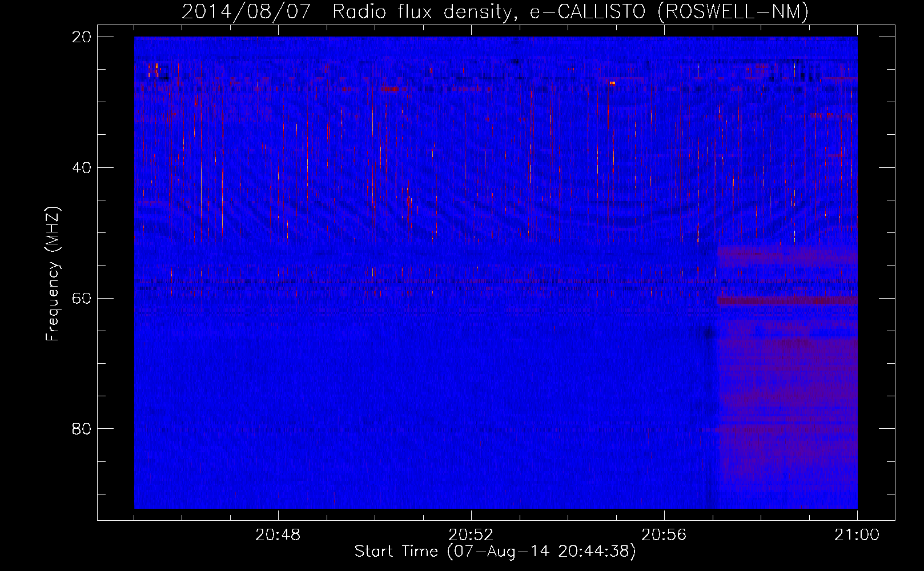Click the frequency tick label 60
This screenshot has height=571, width=924.
point(81,298)
